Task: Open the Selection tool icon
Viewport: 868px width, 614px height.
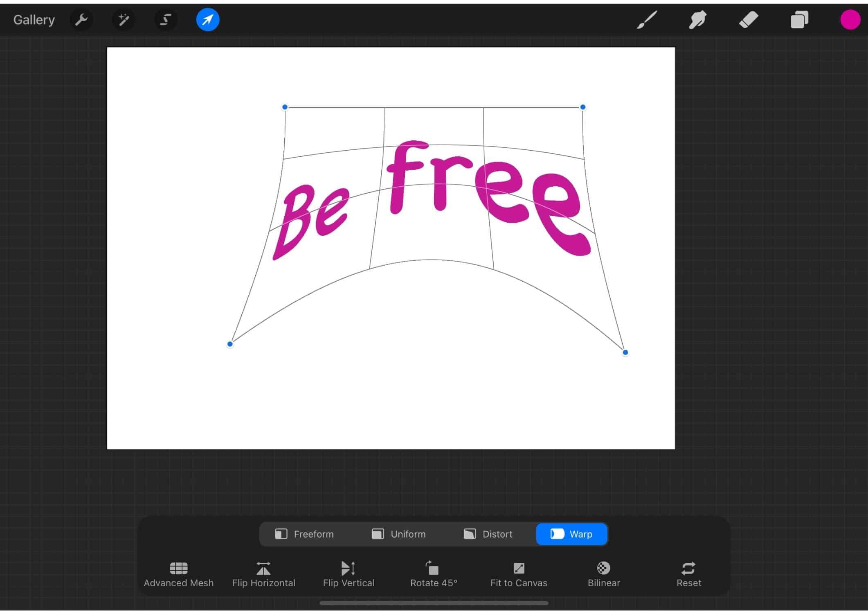Action: [x=165, y=19]
